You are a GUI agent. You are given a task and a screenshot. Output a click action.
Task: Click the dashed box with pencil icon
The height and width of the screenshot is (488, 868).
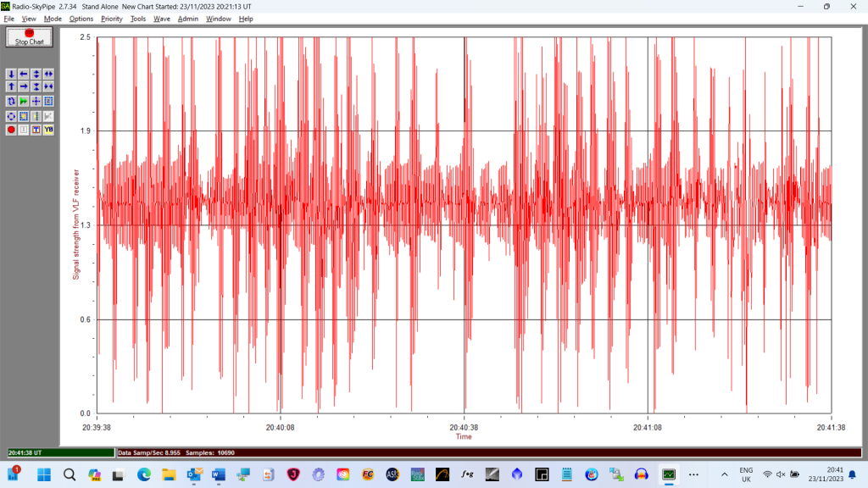click(23, 116)
